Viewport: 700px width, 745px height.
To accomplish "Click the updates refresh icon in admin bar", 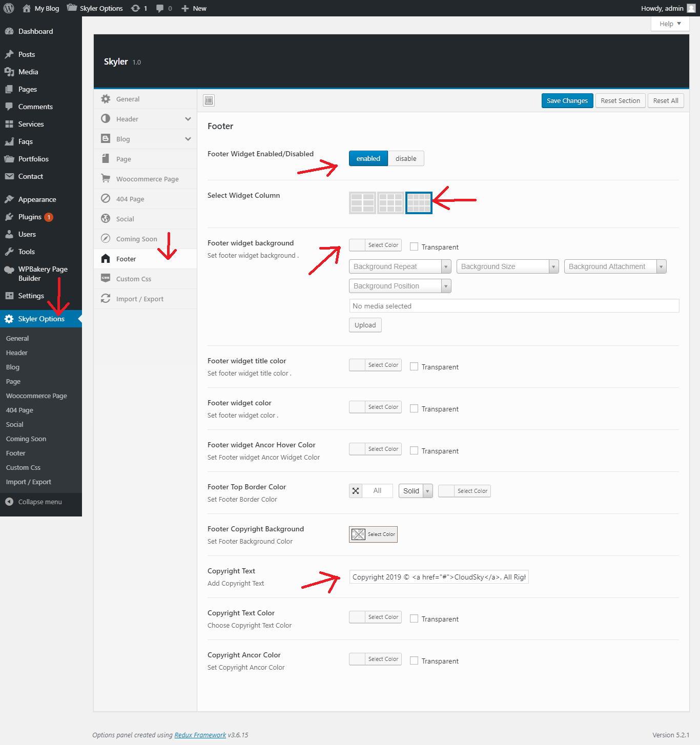I will pyautogui.click(x=135, y=8).
